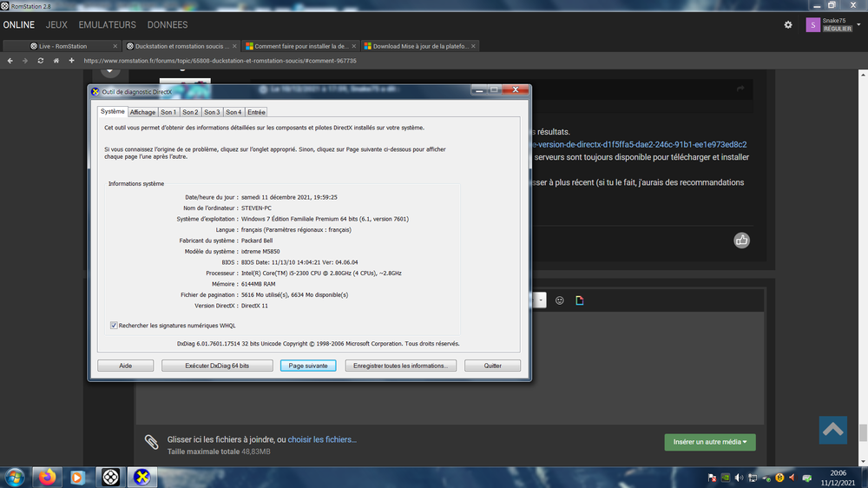Open the EMULATEURS menu
Screen dimensions: 868x488
pos(108,25)
